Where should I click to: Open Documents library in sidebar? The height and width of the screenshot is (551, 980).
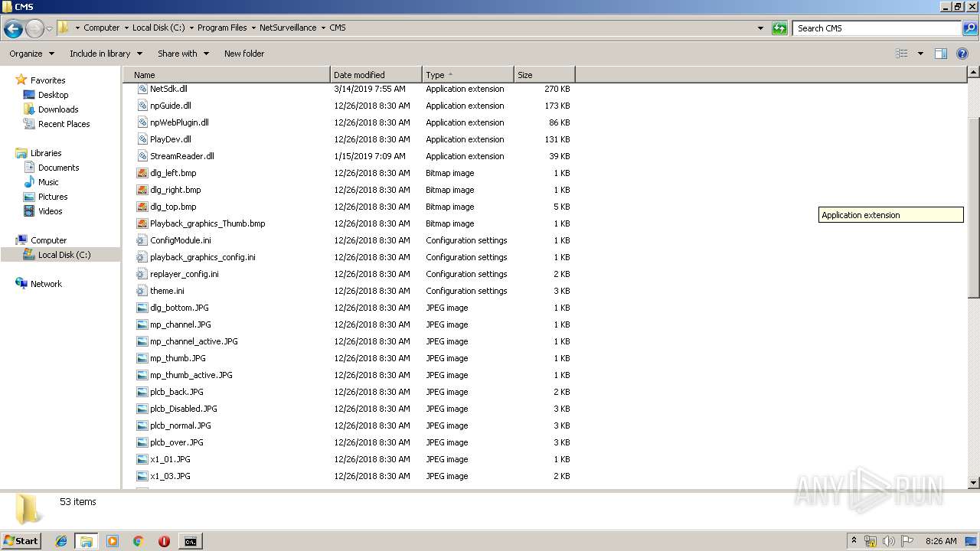coord(58,168)
